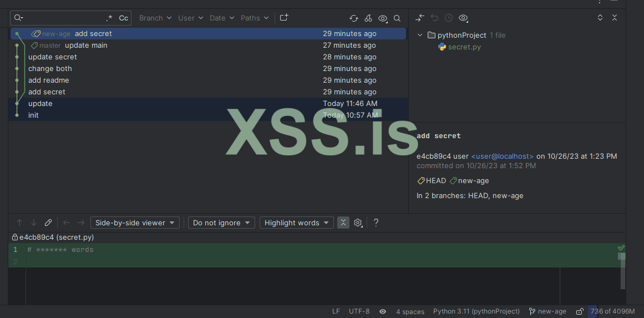Click the revert undo icon in changes panel

click(434, 18)
